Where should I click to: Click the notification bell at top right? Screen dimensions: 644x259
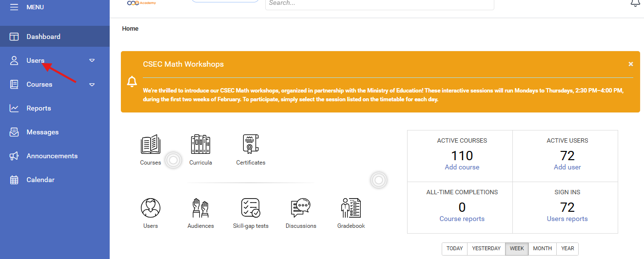635,3
